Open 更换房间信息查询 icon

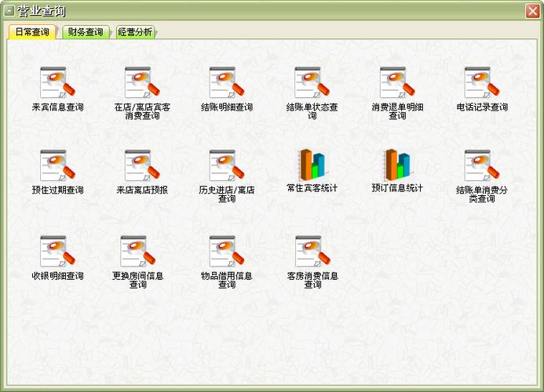pyautogui.click(x=137, y=252)
